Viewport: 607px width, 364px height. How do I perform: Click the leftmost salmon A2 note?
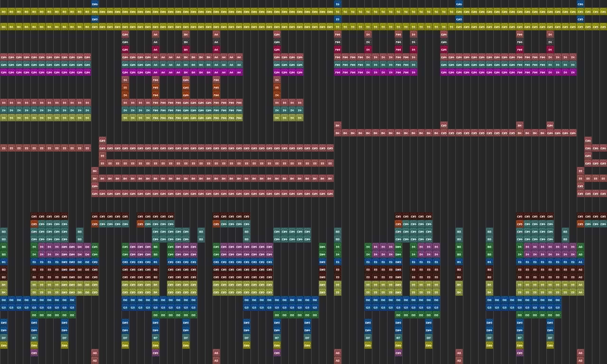pos(95,360)
